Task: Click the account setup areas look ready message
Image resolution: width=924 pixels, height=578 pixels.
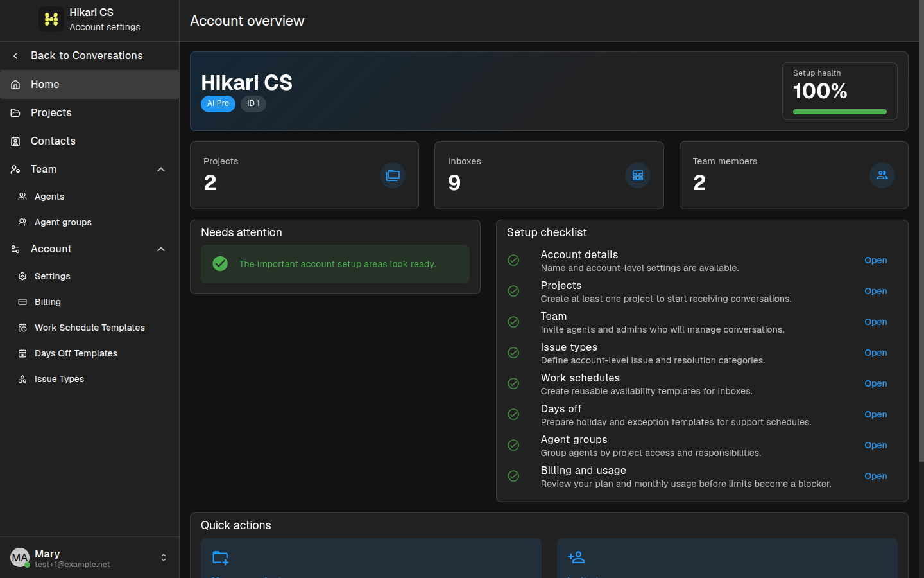Action: pos(338,264)
